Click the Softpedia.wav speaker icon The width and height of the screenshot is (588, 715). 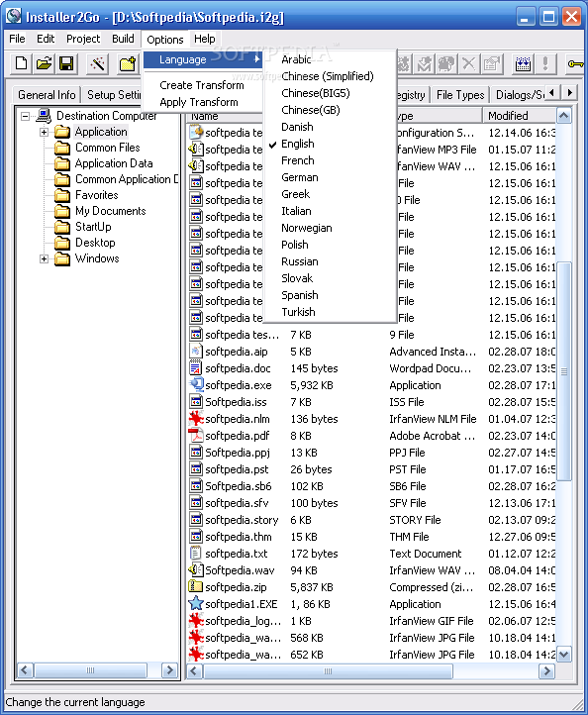(196, 570)
